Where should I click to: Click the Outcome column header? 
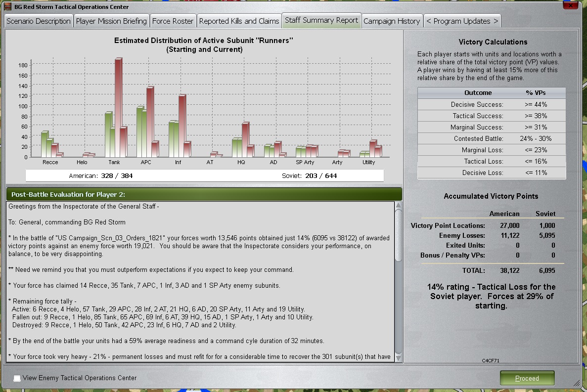[x=478, y=93]
